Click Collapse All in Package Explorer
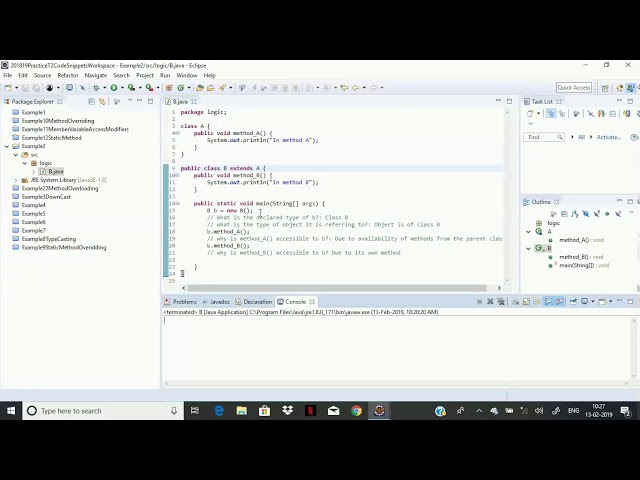This screenshot has height=480, width=640. [91, 101]
